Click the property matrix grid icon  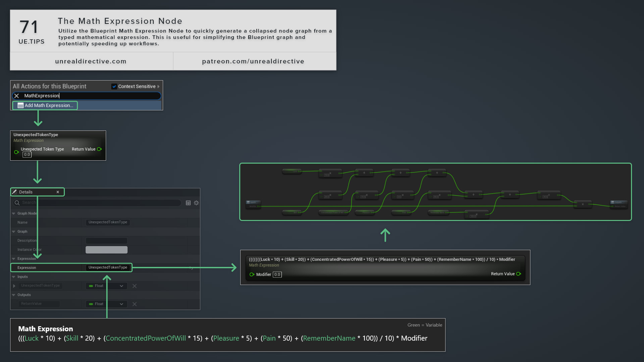188,203
